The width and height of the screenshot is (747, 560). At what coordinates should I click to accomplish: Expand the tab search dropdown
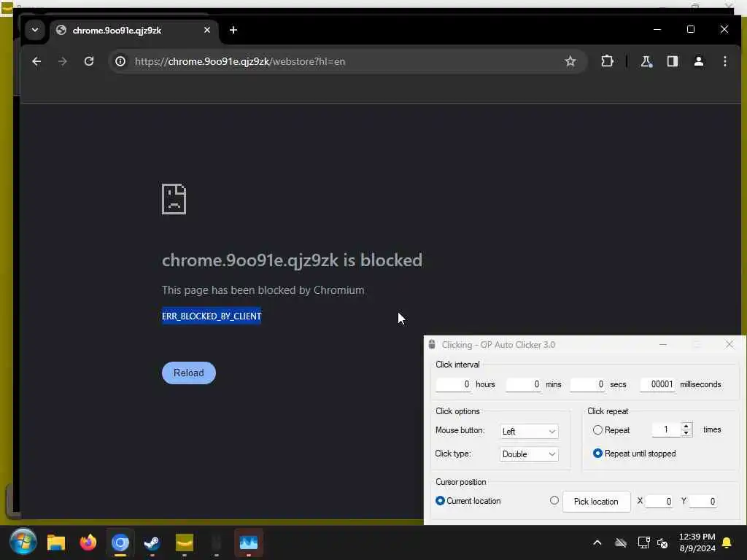click(35, 30)
